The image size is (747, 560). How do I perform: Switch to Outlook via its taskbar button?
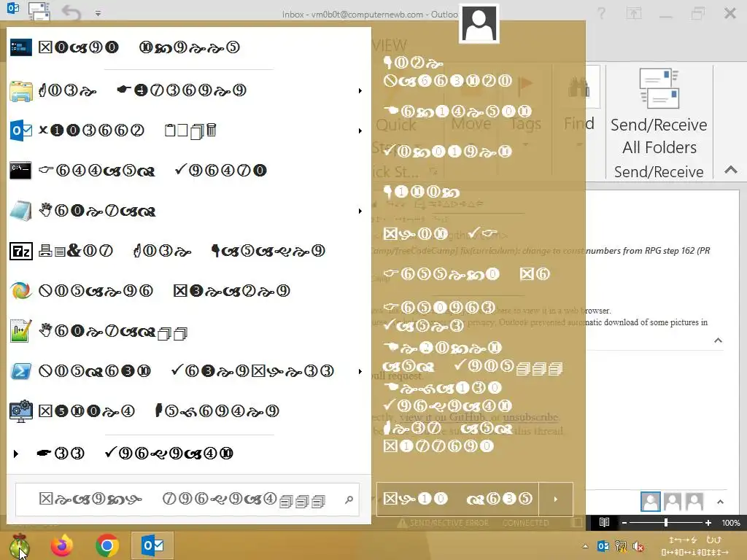[152, 545]
